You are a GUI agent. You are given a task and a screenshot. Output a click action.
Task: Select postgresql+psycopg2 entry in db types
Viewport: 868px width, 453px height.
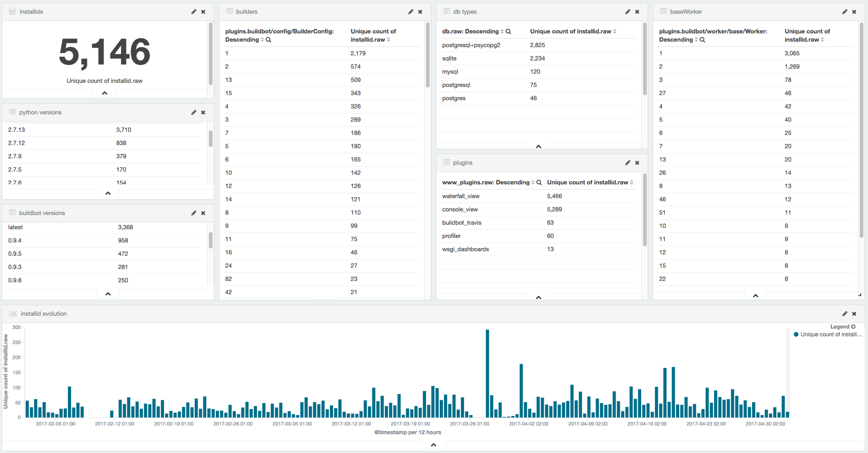pyautogui.click(x=471, y=45)
